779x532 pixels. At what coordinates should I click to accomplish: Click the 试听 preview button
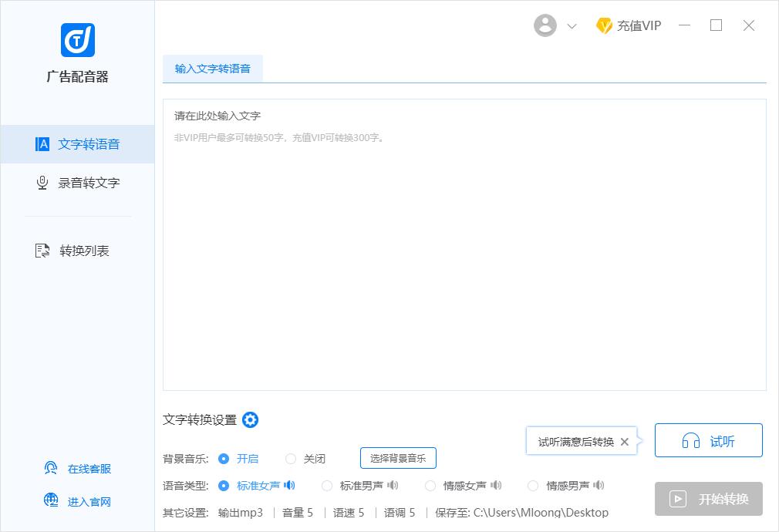coord(708,439)
